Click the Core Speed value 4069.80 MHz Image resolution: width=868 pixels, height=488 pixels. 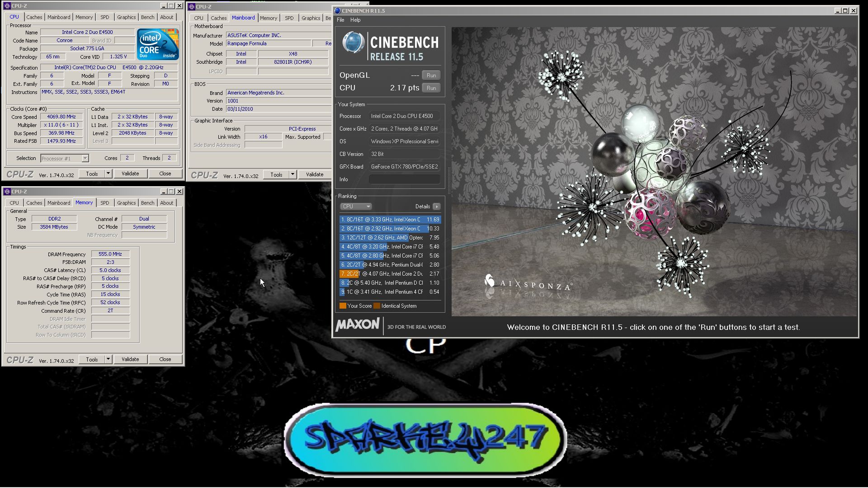(61, 117)
